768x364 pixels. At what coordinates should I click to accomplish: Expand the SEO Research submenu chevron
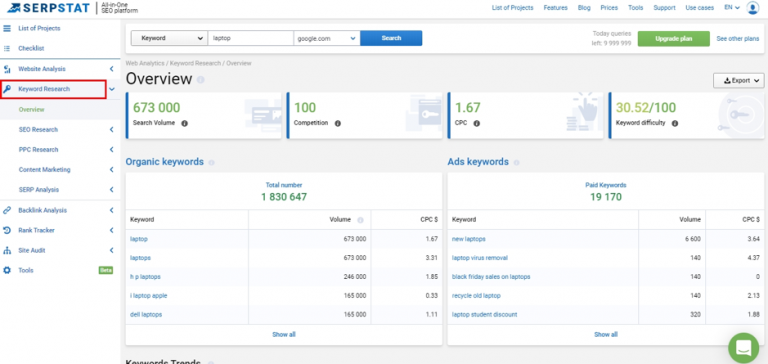click(x=112, y=130)
